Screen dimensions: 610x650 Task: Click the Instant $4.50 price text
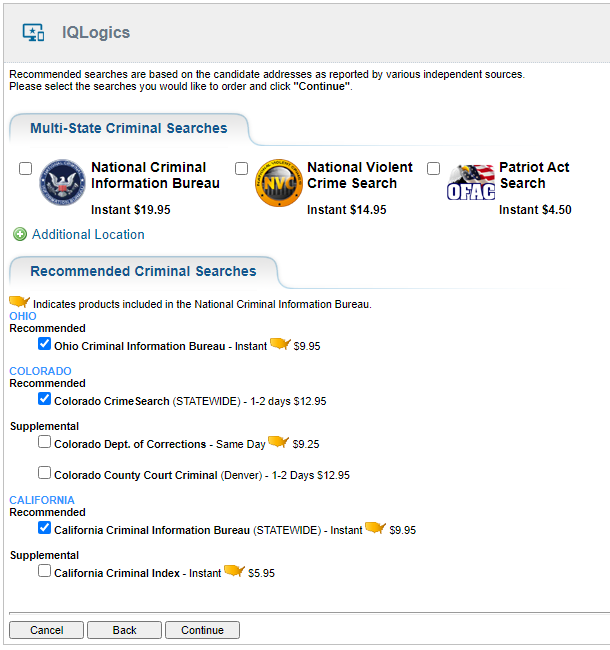pos(535,210)
